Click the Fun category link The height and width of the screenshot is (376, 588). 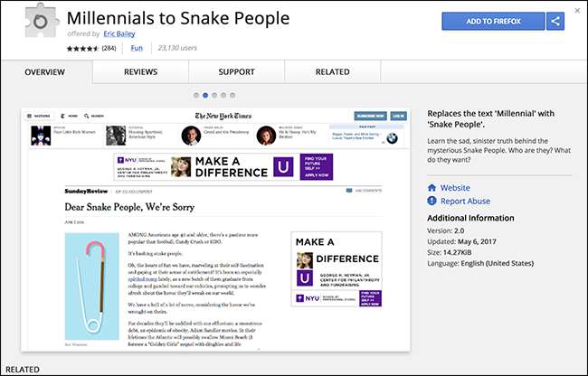(137, 47)
